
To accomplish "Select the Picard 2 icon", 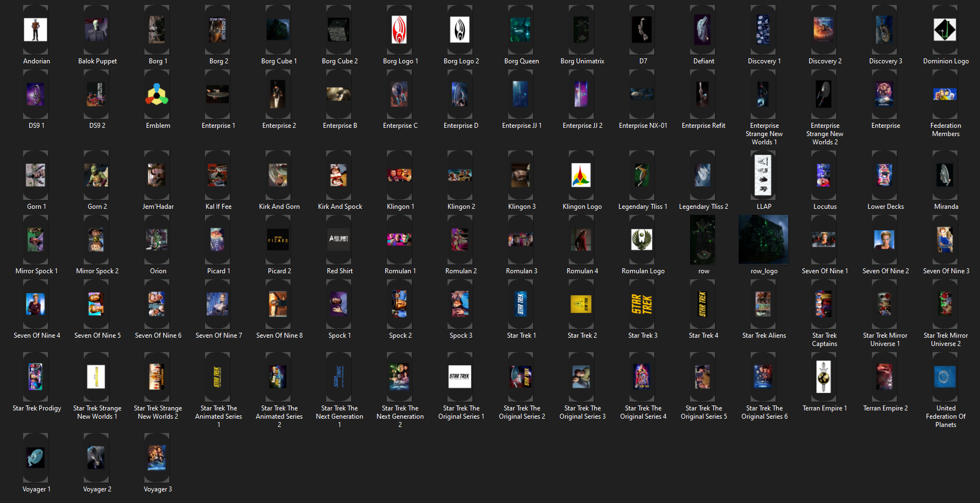I will pos(278,240).
